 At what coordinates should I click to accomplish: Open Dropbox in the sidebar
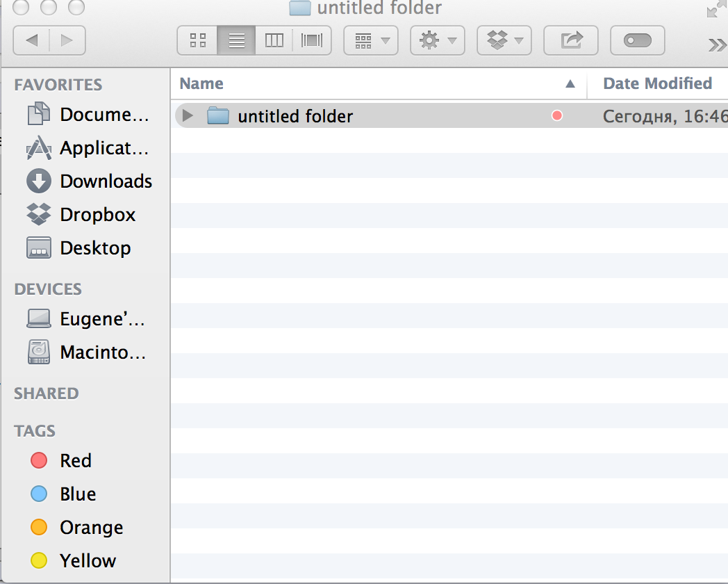(x=81, y=215)
